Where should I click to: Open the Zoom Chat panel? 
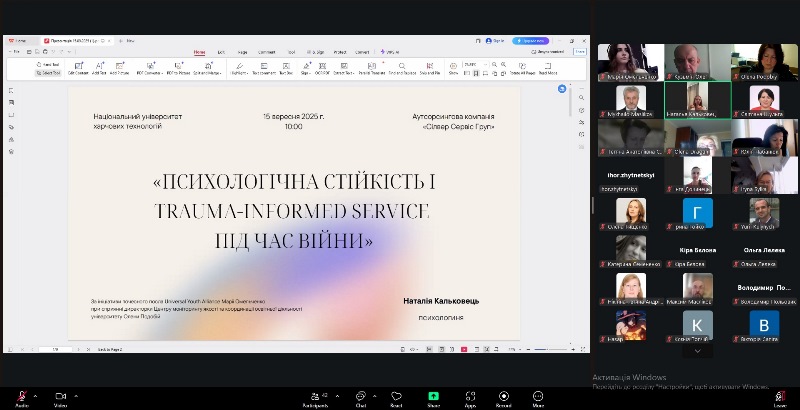360,397
